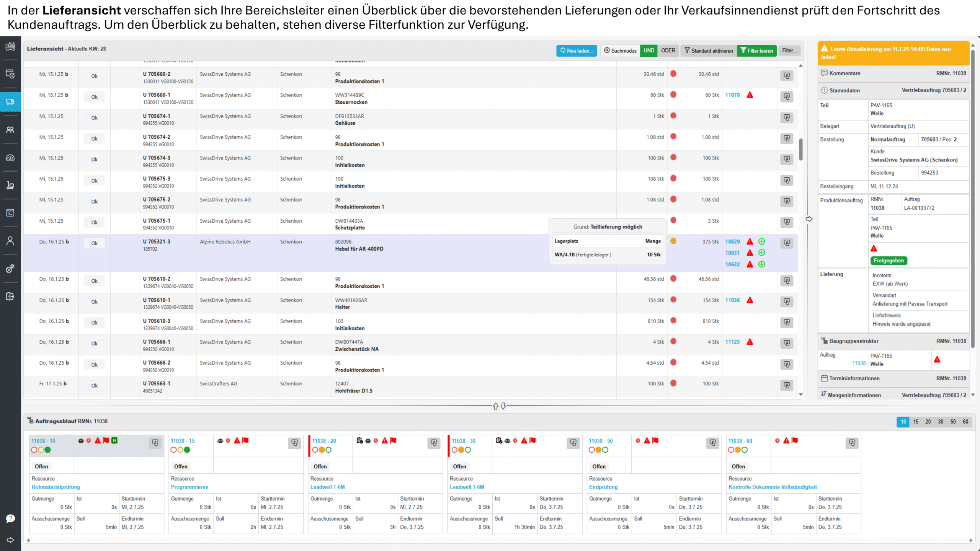Jump to step tab 30 in Auftragsablauf
This screenshot has width=980, height=551.
(x=941, y=422)
